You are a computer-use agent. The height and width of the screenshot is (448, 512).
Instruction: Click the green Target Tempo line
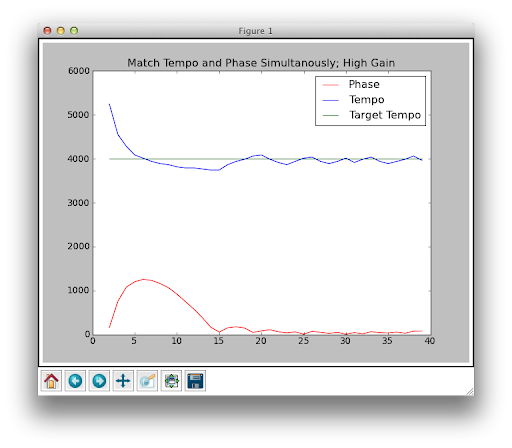click(x=267, y=159)
